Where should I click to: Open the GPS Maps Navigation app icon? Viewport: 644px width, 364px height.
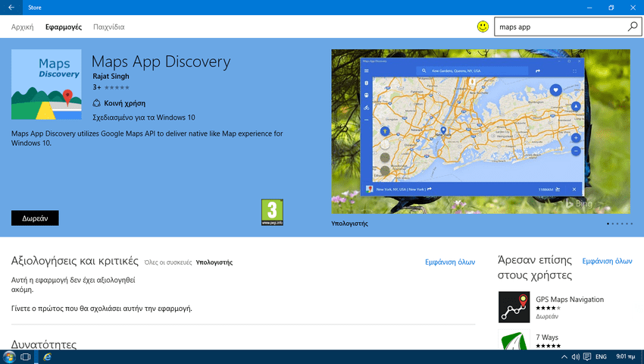pos(514,307)
